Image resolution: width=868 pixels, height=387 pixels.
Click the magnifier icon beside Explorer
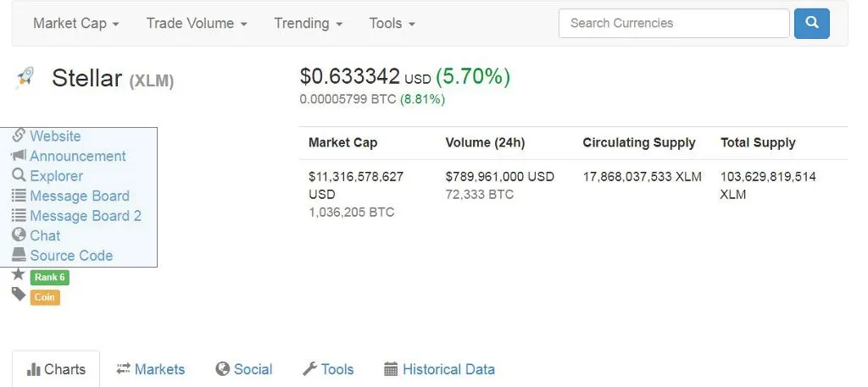click(x=19, y=175)
